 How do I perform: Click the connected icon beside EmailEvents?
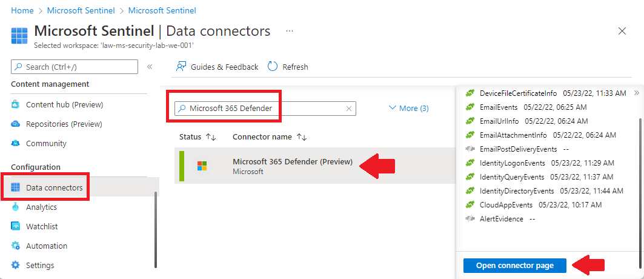470,107
